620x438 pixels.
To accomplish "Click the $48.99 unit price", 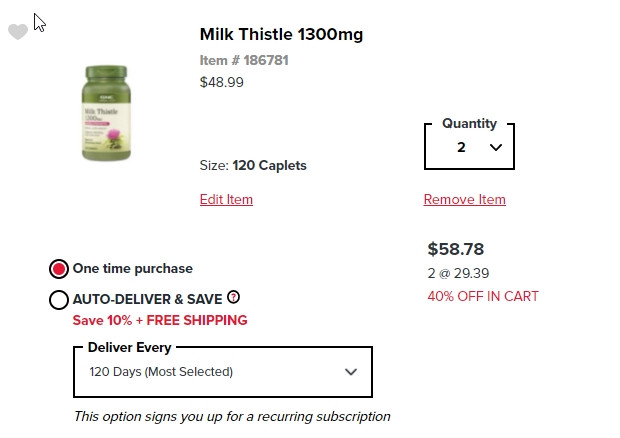I will click(x=221, y=82).
